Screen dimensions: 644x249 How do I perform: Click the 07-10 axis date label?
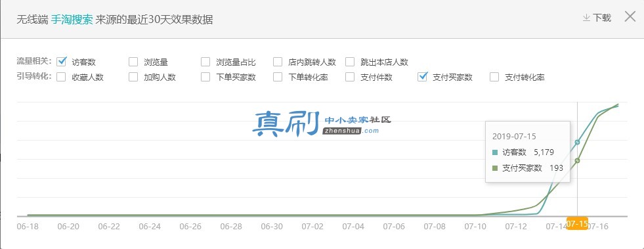475,227
